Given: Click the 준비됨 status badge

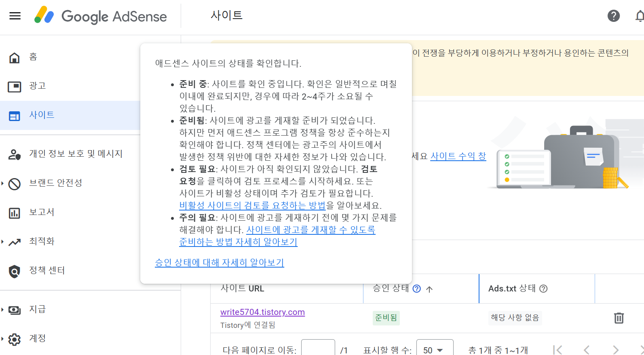Looking at the screenshot, I should [x=386, y=318].
